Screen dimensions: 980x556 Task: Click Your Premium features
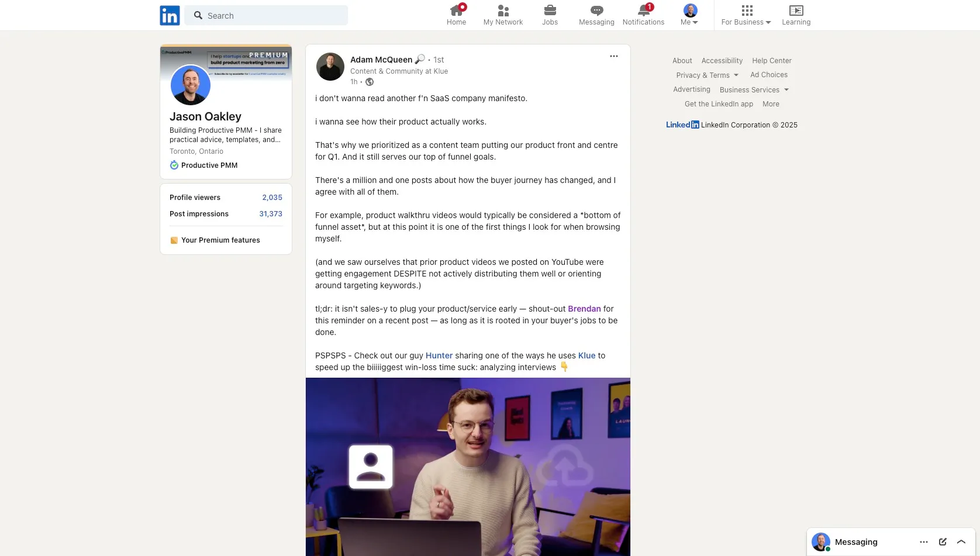coord(220,240)
